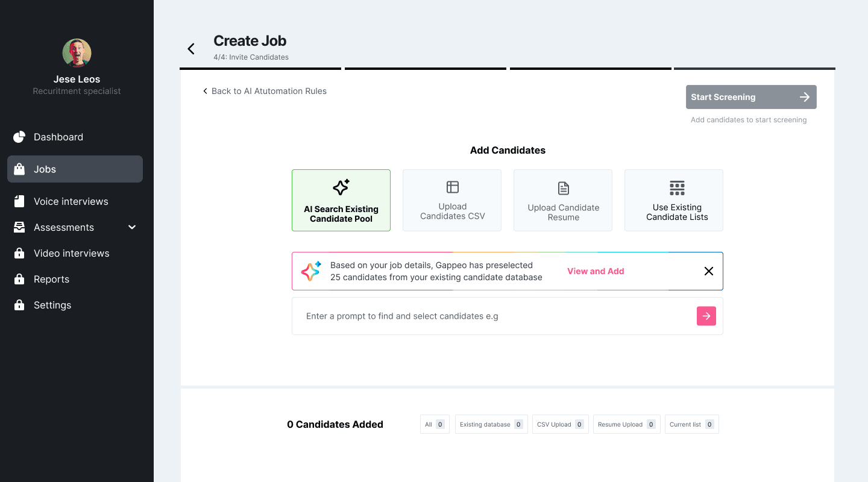The height and width of the screenshot is (482, 868).
Task: Click the Jobs bag icon in sidebar
Action: (19, 169)
